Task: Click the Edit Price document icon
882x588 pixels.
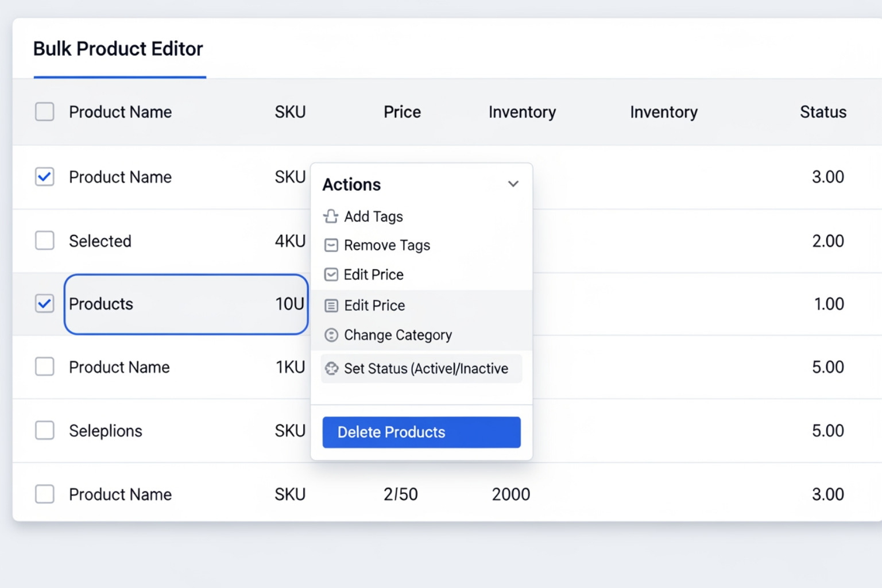Action: click(x=331, y=305)
